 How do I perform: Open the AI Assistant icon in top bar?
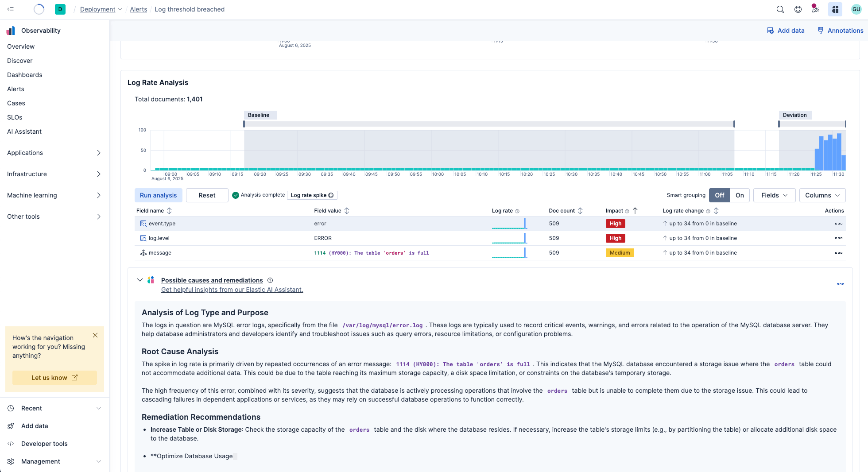(x=835, y=9)
